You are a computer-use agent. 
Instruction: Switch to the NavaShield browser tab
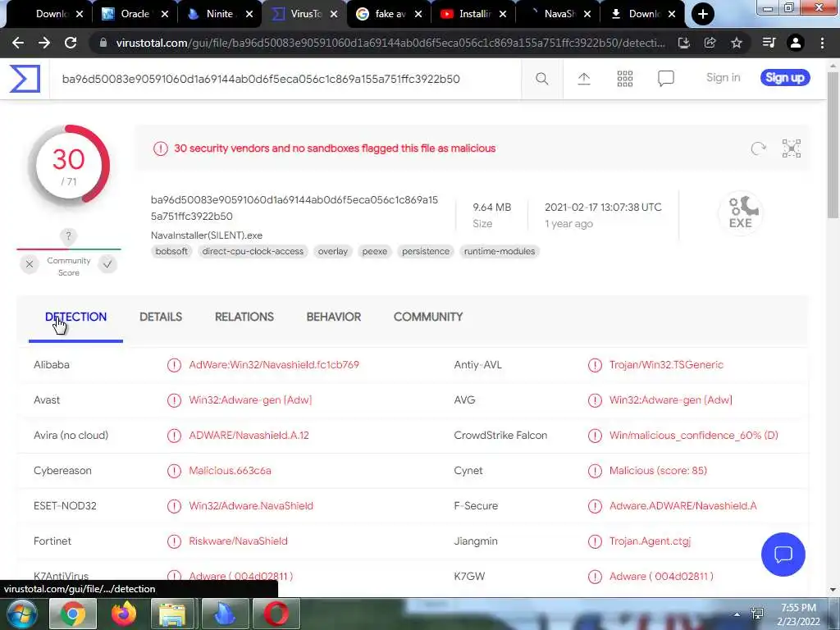557,14
